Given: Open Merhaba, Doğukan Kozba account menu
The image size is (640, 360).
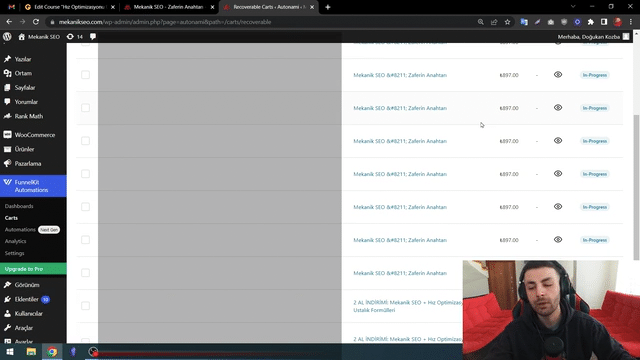Looking at the screenshot, I should click(x=593, y=37).
